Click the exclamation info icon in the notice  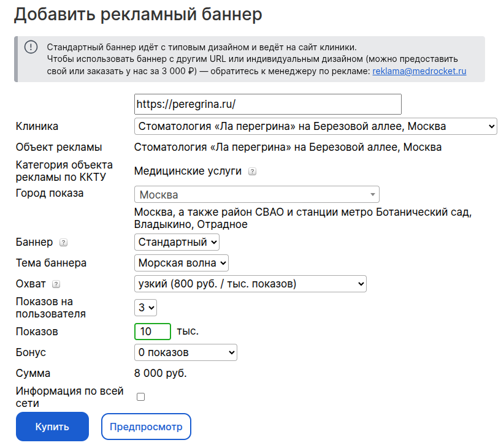click(31, 47)
